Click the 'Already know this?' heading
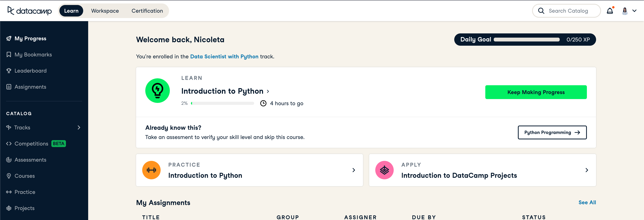The height and width of the screenshot is (220, 644). (173, 128)
